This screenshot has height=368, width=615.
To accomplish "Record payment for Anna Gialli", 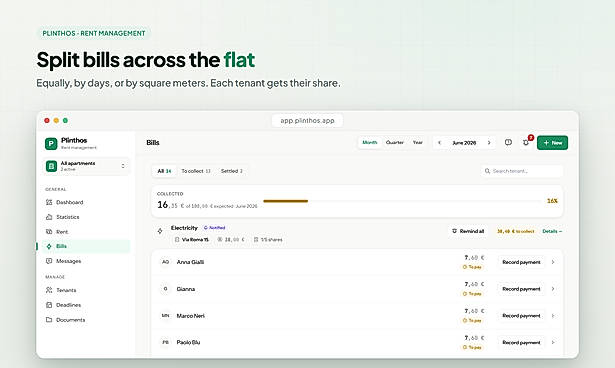I will point(521,262).
